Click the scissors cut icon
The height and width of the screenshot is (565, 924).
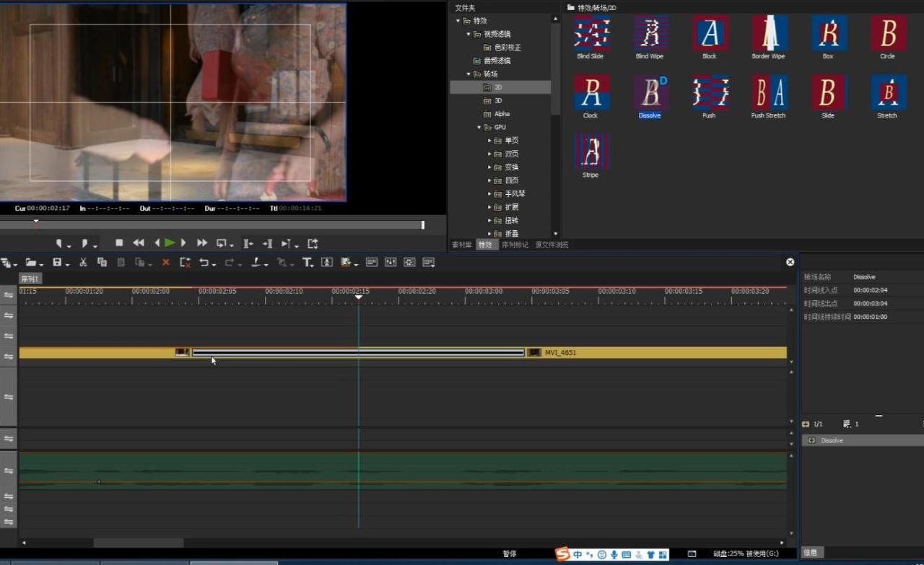pyautogui.click(x=83, y=263)
